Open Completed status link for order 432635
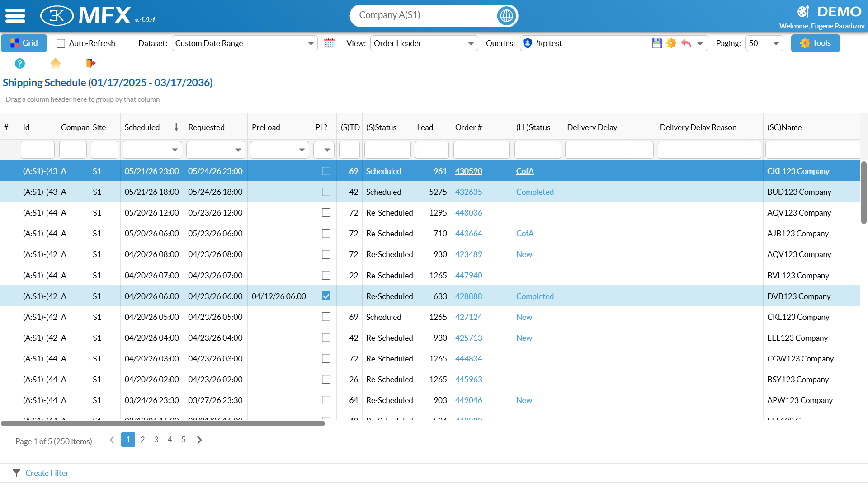The height and width of the screenshot is (488, 868). click(x=535, y=192)
